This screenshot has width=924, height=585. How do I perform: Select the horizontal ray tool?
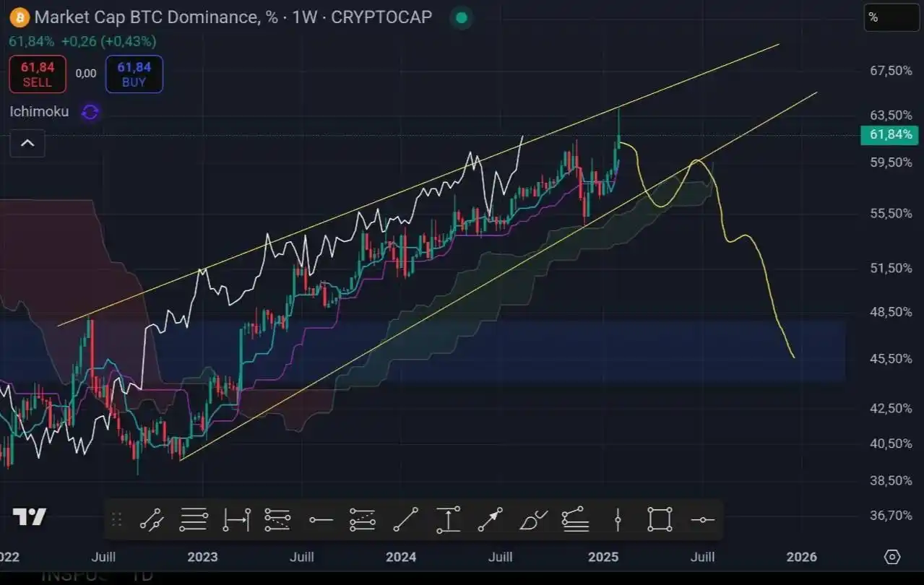[321, 519]
